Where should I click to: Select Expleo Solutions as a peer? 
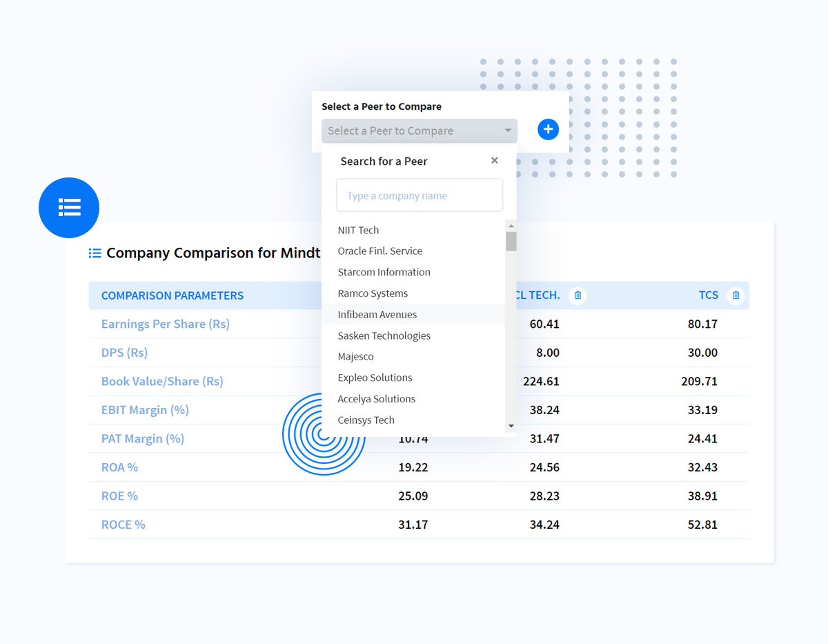375,378
